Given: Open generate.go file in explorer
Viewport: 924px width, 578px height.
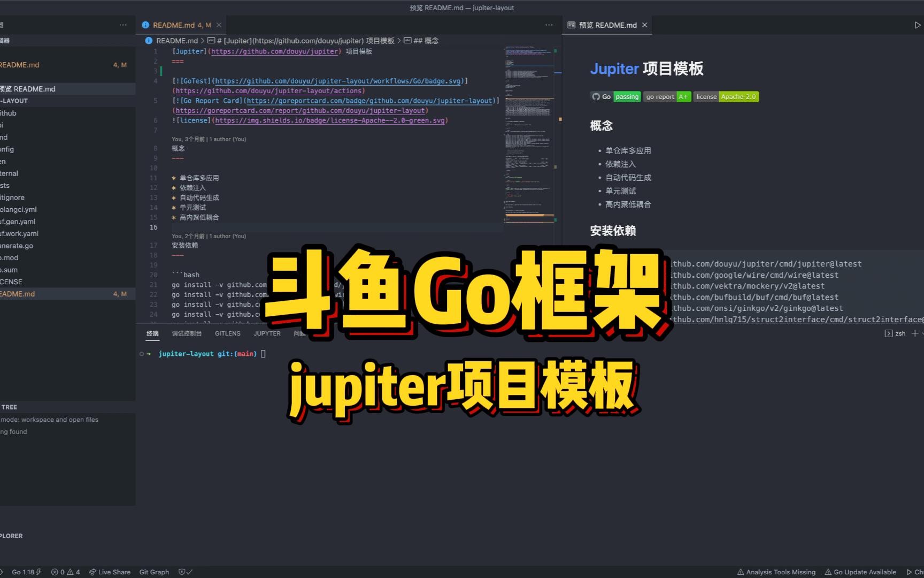Looking at the screenshot, I should tap(67, 246).
